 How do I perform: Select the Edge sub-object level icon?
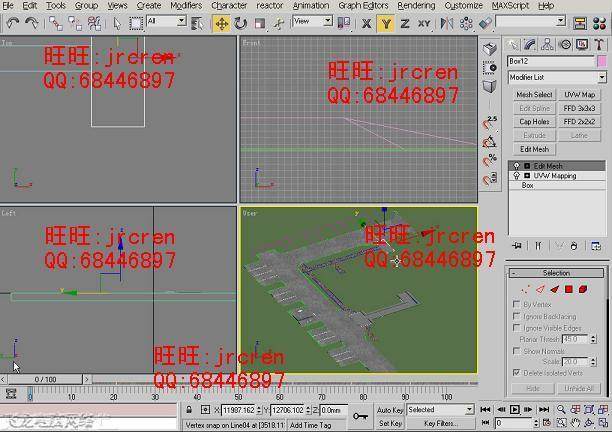540,289
